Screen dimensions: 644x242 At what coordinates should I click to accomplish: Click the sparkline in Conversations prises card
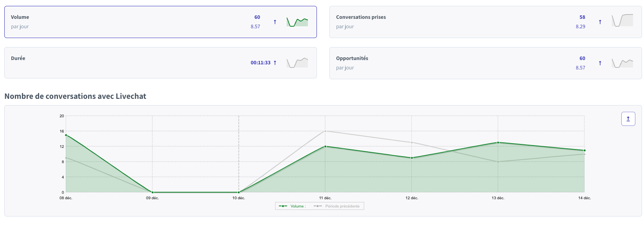point(622,20)
